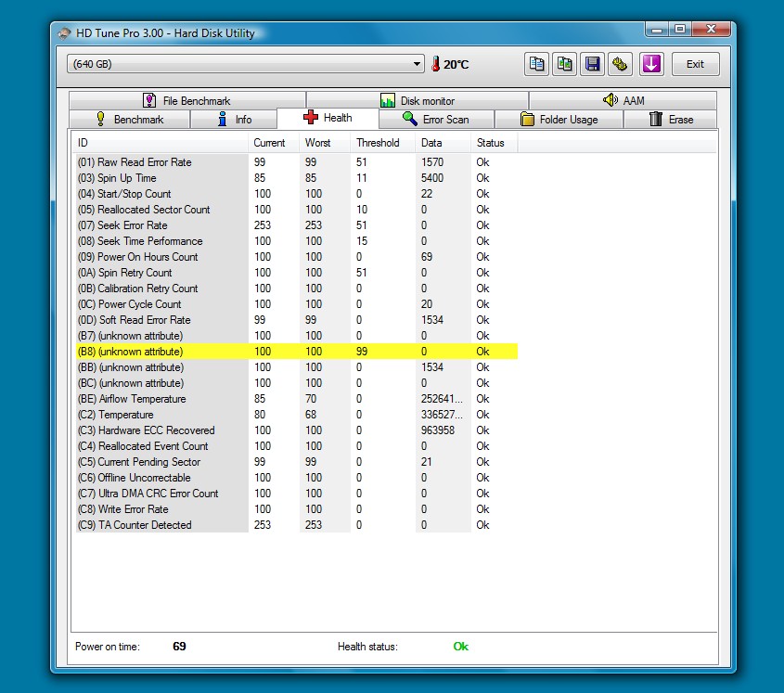Click the save floppy disk icon
Image resolution: width=784 pixels, height=693 pixels.
(593, 64)
